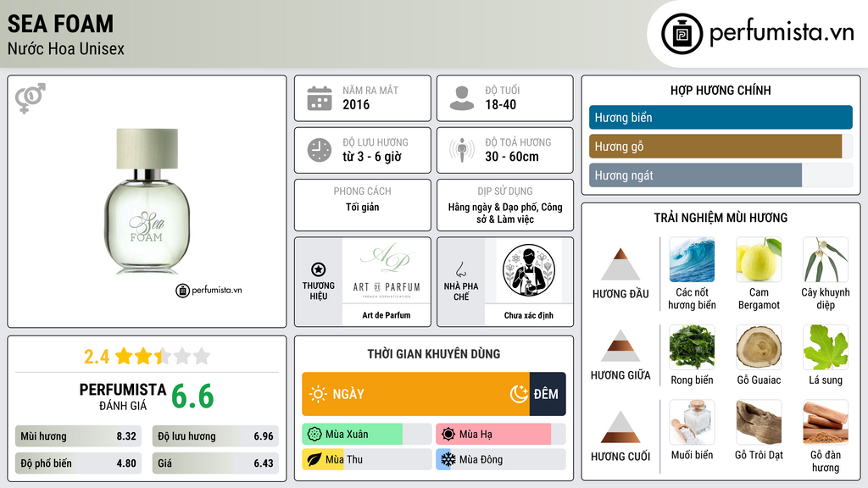The image size is (868, 488).
Task: Click the middle notes pyramid icon
Action: (x=620, y=346)
